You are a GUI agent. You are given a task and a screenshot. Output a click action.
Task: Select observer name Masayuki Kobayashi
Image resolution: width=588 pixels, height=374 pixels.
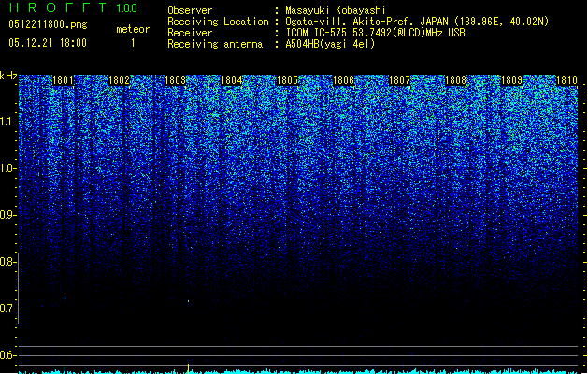(336, 10)
